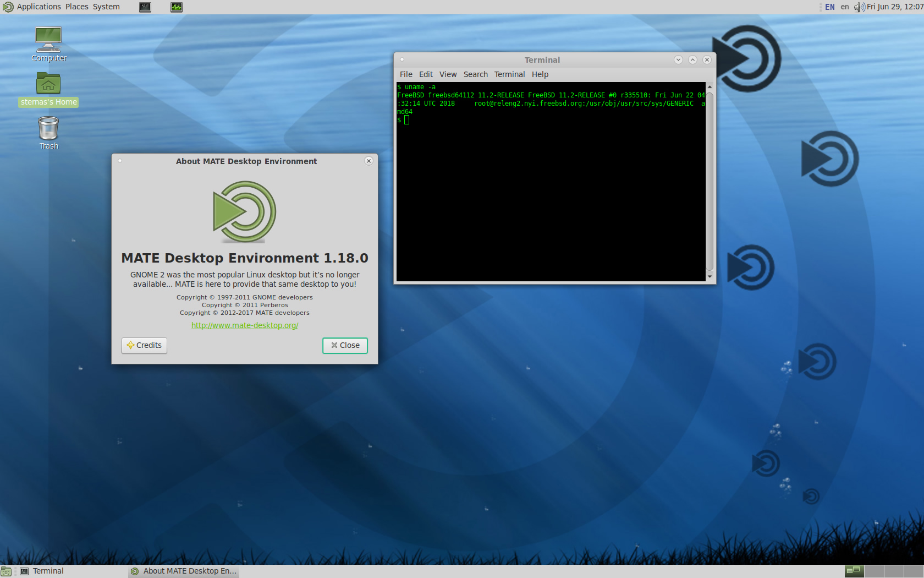Switch to the first workspace in switcher
The image size is (924, 578).
click(854, 571)
